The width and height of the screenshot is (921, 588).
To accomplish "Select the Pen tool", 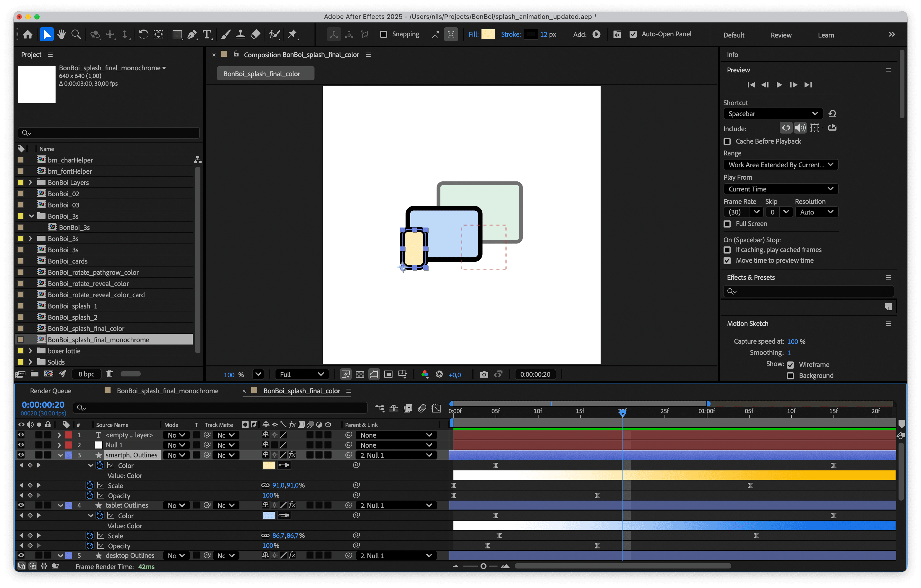I will pyautogui.click(x=192, y=34).
